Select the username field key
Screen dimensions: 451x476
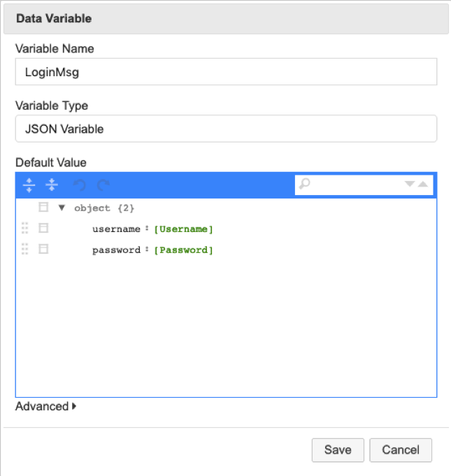pos(116,229)
